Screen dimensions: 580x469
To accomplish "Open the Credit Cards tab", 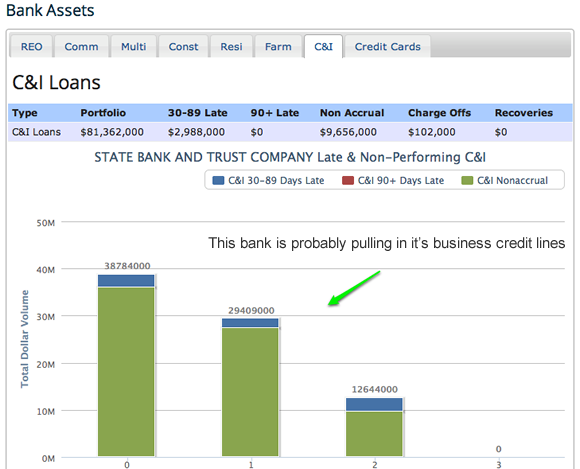I will 387,47.
